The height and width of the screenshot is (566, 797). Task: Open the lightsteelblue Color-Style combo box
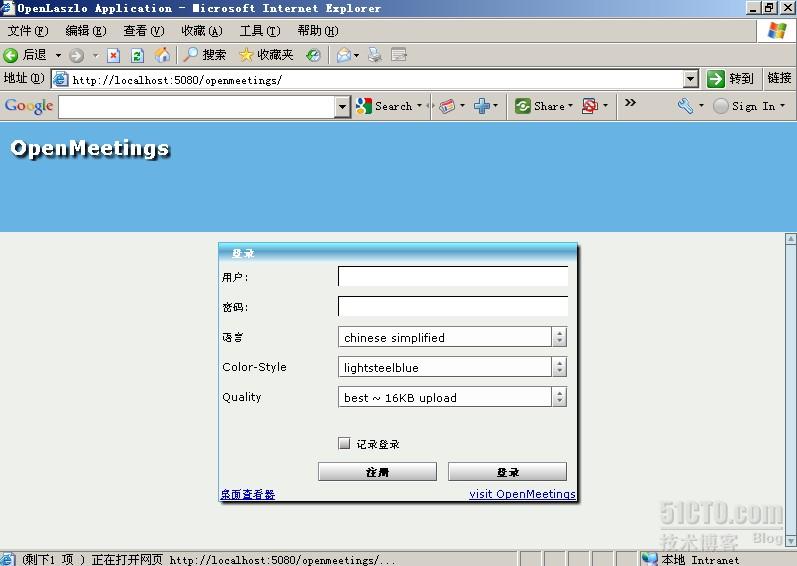pyautogui.click(x=452, y=367)
